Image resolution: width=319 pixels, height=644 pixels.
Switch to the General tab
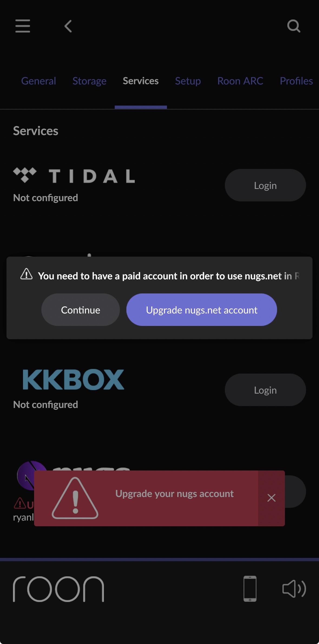39,81
